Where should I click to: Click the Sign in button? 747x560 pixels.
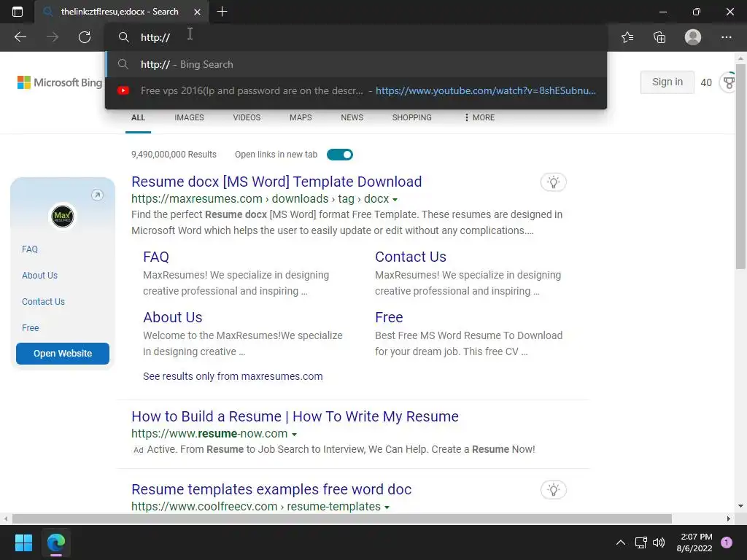coord(667,82)
